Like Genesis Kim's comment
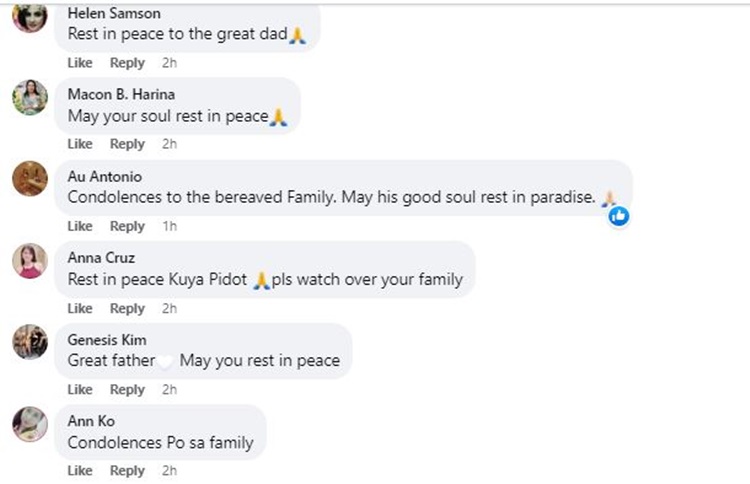 pyautogui.click(x=80, y=389)
